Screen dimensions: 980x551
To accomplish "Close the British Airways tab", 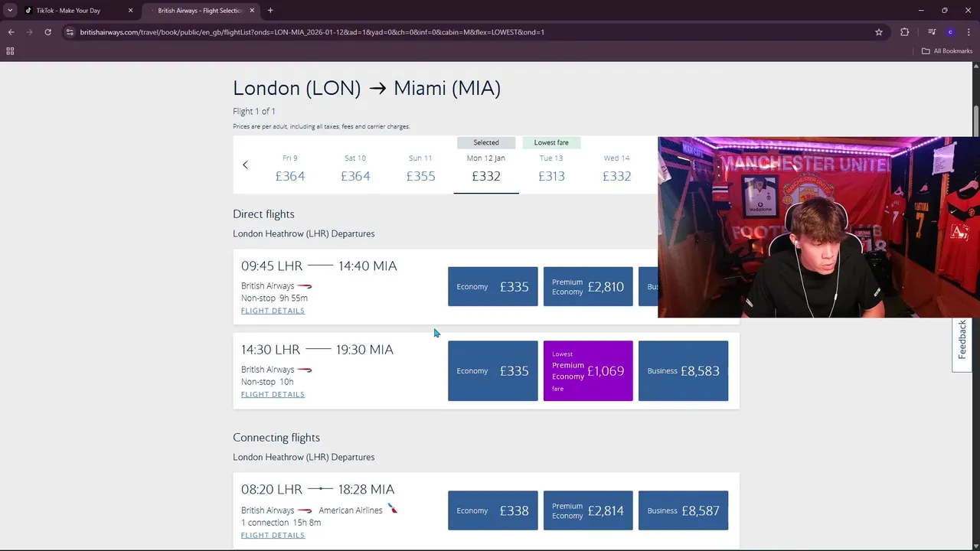I will pyautogui.click(x=252, y=11).
